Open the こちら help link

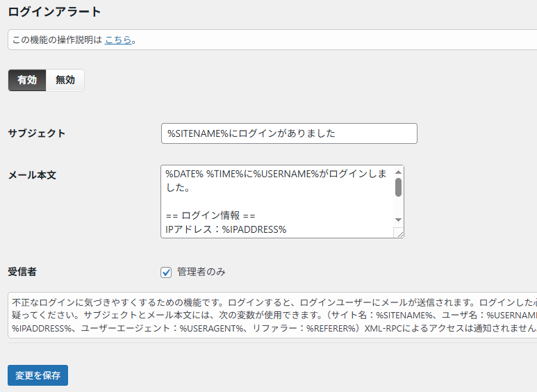[118, 40]
